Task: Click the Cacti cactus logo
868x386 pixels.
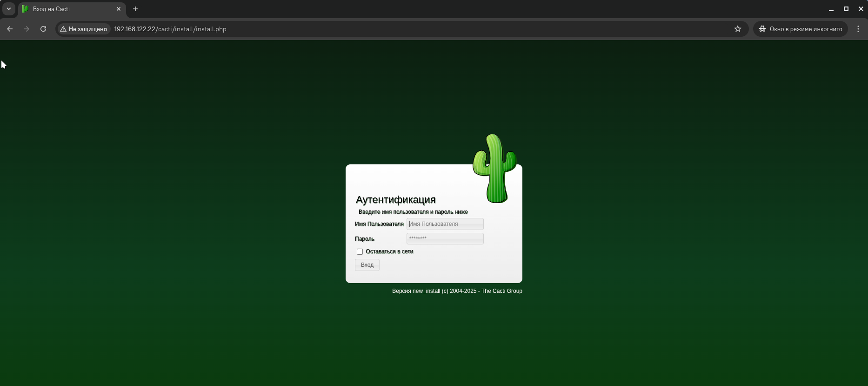Action: (494, 169)
